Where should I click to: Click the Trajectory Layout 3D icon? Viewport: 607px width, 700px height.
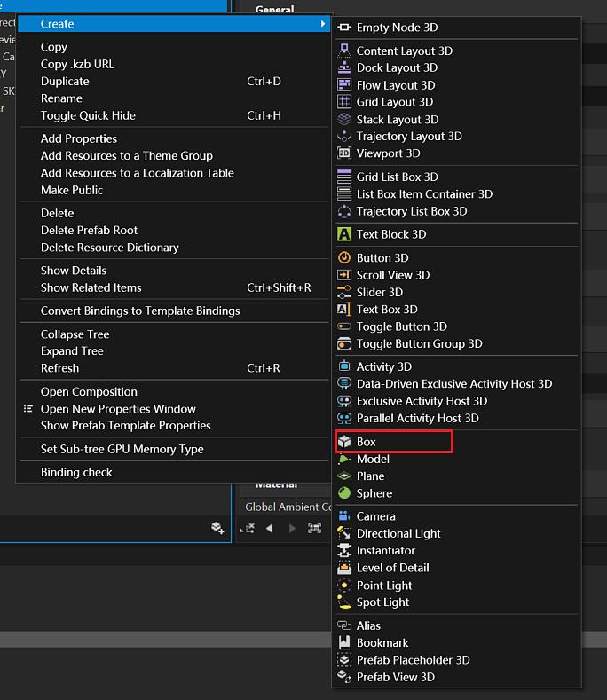(344, 136)
